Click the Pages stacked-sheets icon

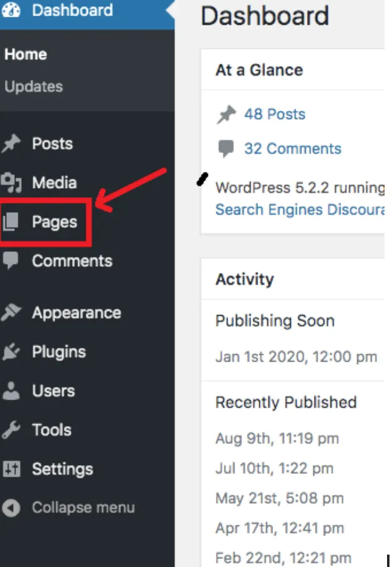(x=11, y=222)
